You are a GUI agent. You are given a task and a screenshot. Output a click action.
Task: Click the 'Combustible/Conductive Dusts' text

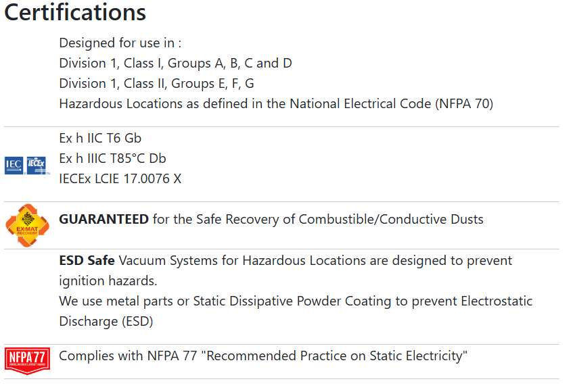tap(391, 220)
